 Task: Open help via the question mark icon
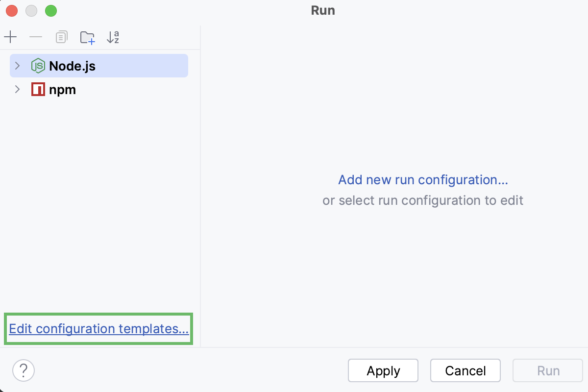23,370
